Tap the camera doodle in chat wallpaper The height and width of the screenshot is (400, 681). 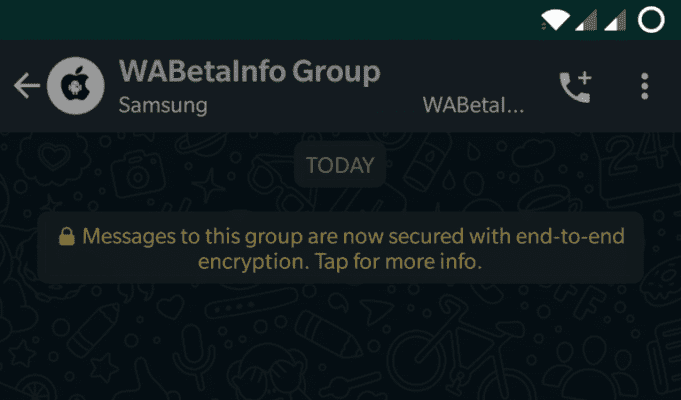point(138,174)
